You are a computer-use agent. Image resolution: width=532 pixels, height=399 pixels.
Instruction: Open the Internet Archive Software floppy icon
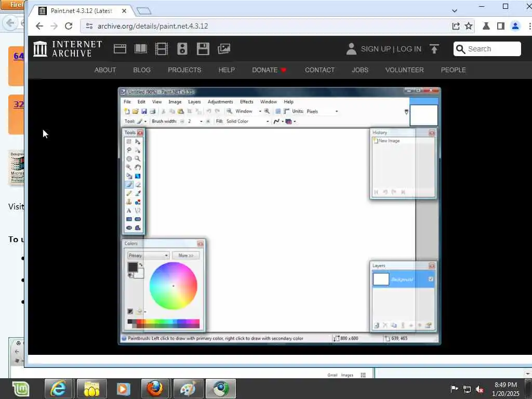203,49
